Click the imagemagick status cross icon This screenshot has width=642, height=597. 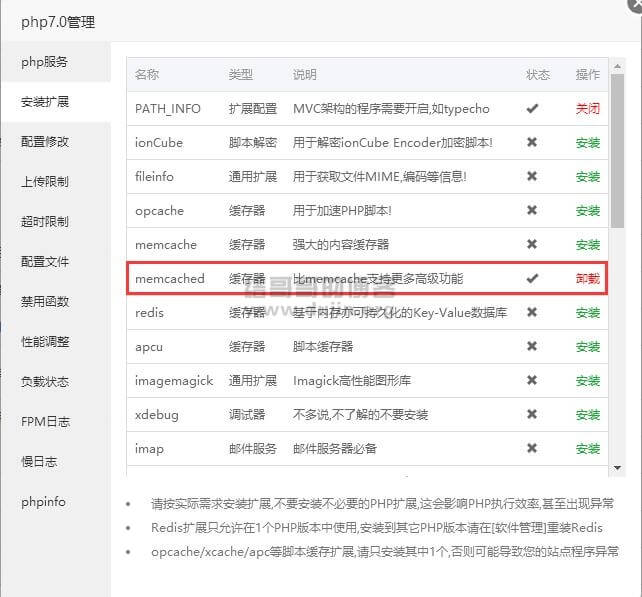tap(532, 380)
